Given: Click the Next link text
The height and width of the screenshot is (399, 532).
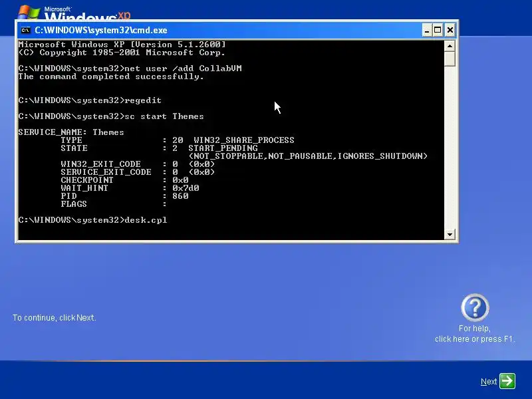Looking at the screenshot, I should (489, 381).
